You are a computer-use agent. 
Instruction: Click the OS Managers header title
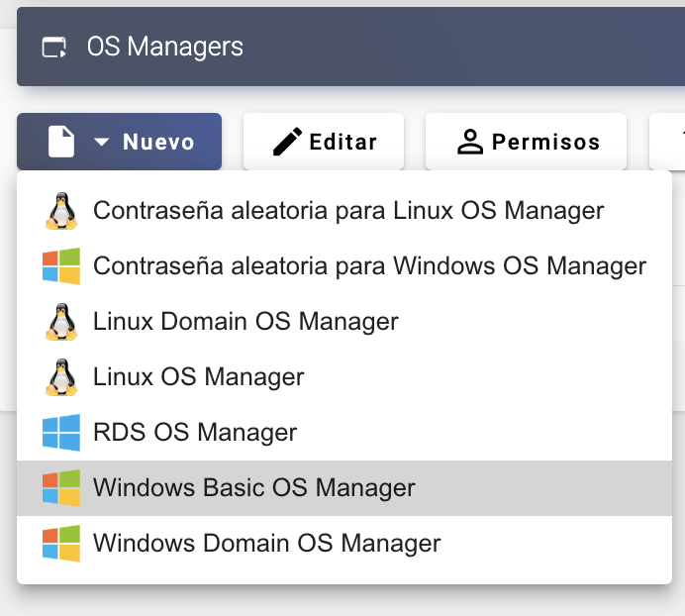(x=164, y=47)
